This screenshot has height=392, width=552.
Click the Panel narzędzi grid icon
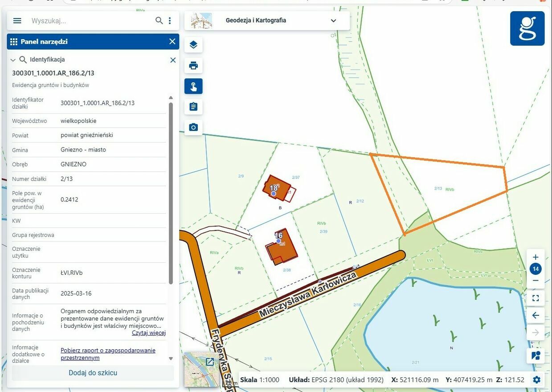(14, 41)
